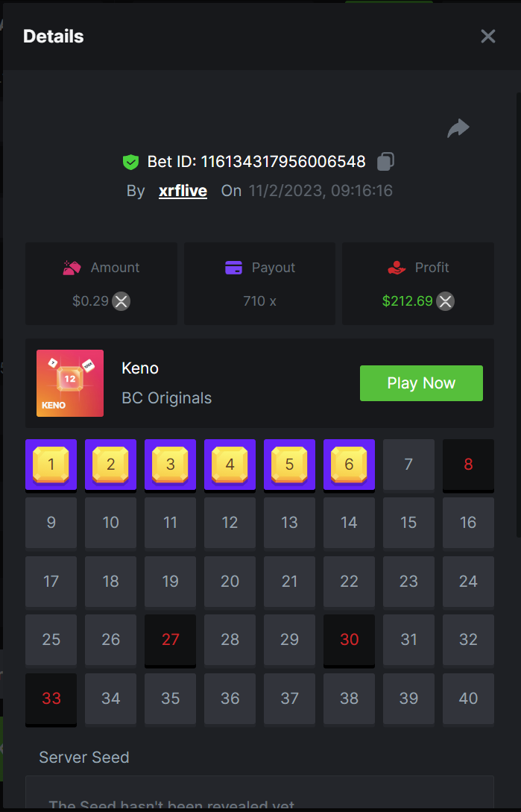Click the Play Now button
The width and height of the screenshot is (521, 812).
(x=421, y=383)
